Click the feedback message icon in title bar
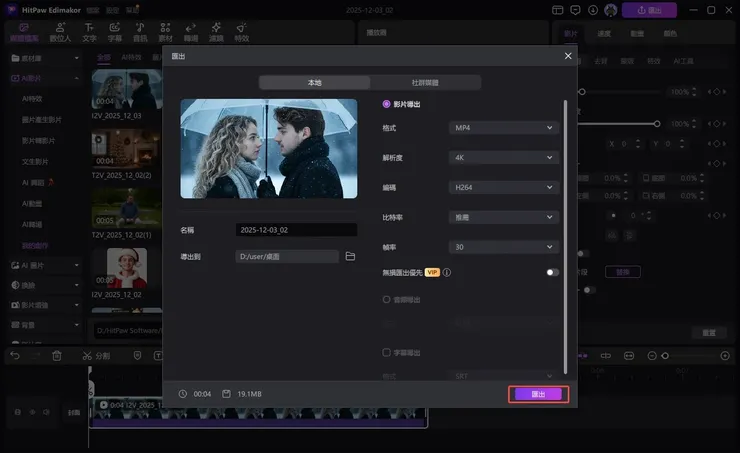Viewport: 740px width, 453px height. (575, 10)
